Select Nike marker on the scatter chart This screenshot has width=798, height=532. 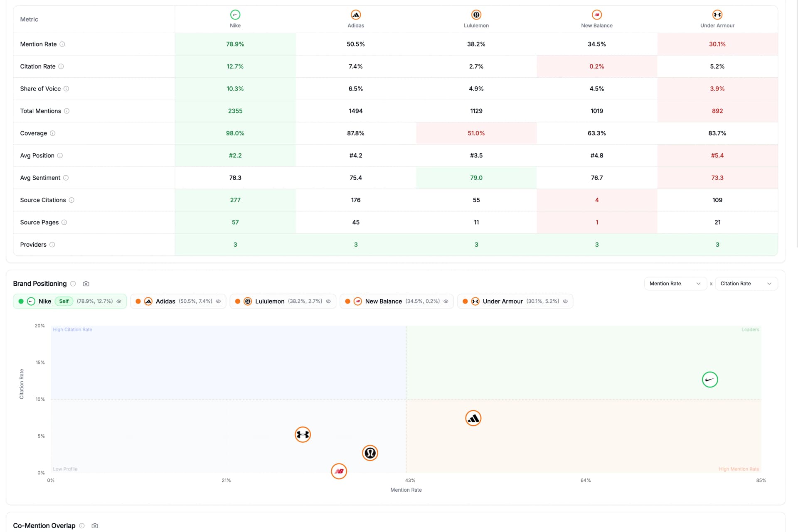tap(710, 380)
